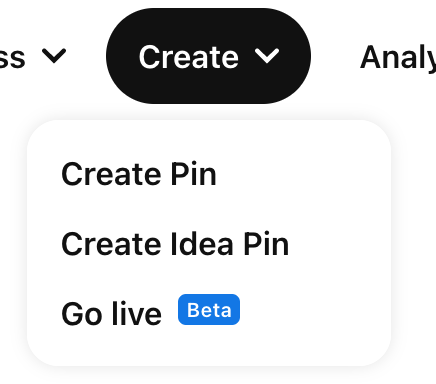Viewport: 436px width, 384px height.
Task: Click the truncated 'ss' header label
Action: click(x=12, y=59)
